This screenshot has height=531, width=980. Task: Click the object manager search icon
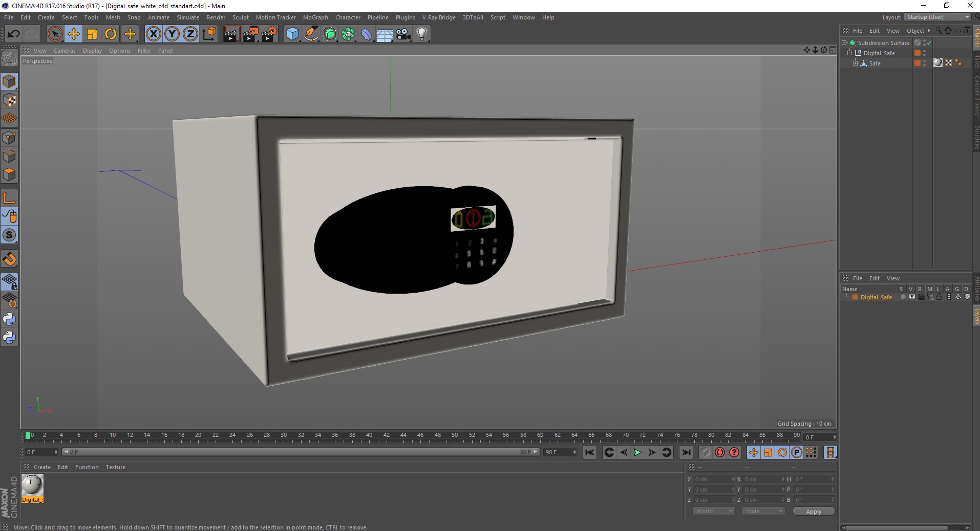pos(939,31)
